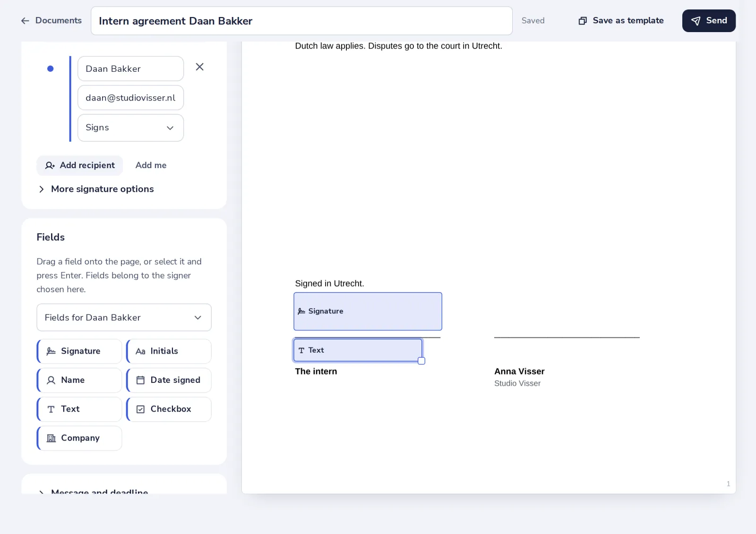Click Add me
Viewport: 756px width, 534px height.
pyautogui.click(x=151, y=165)
